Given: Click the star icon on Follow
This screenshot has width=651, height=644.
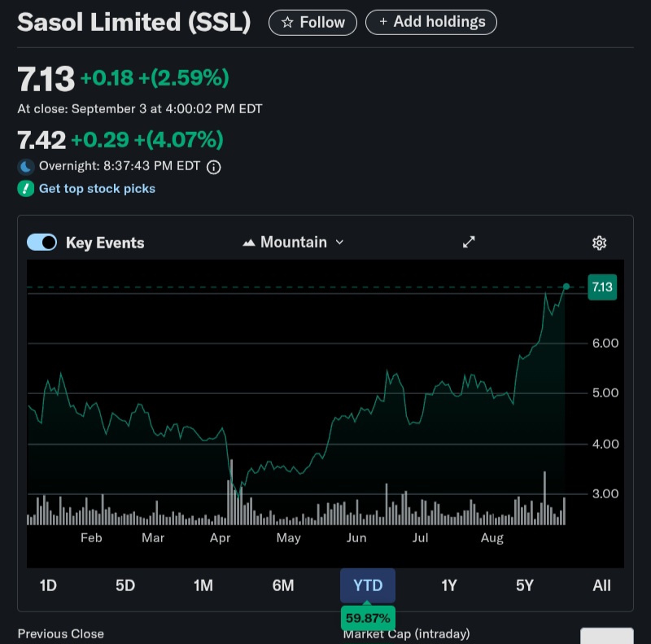Looking at the screenshot, I should click(287, 23).
